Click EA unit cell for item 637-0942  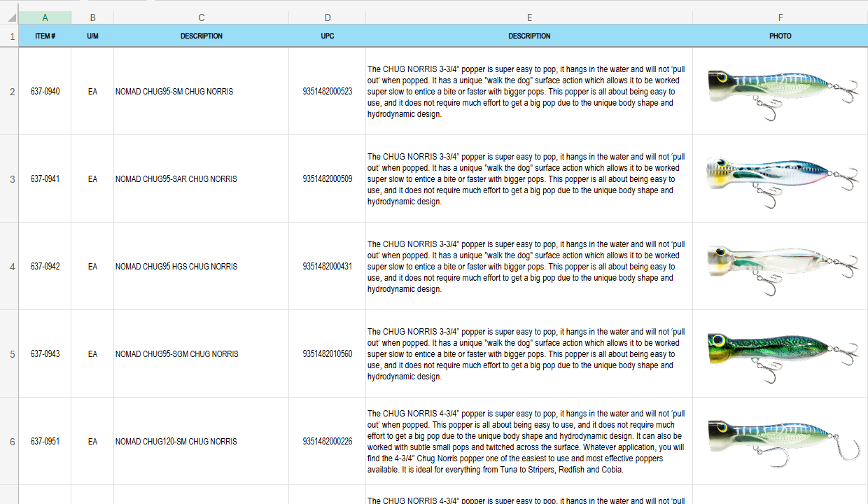pos(92,266)
